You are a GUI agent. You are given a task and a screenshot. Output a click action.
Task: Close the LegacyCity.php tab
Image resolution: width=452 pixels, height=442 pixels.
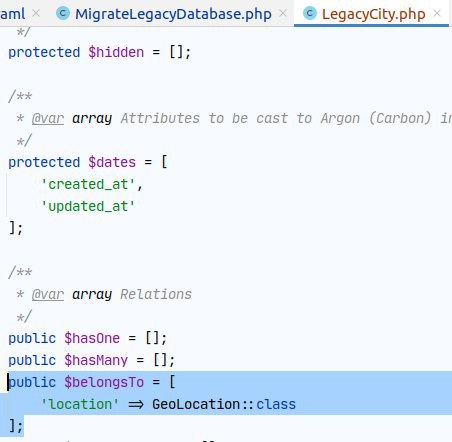437,13
